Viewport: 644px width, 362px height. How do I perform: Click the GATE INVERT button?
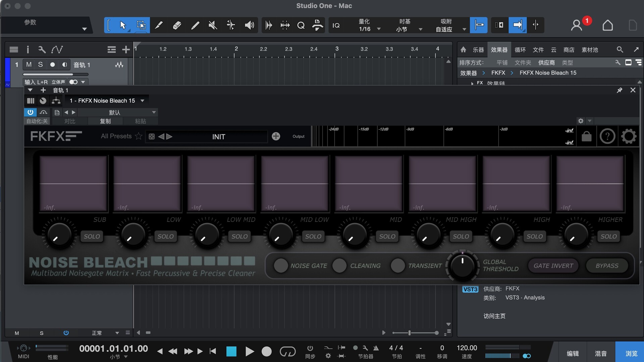[553, 266]
